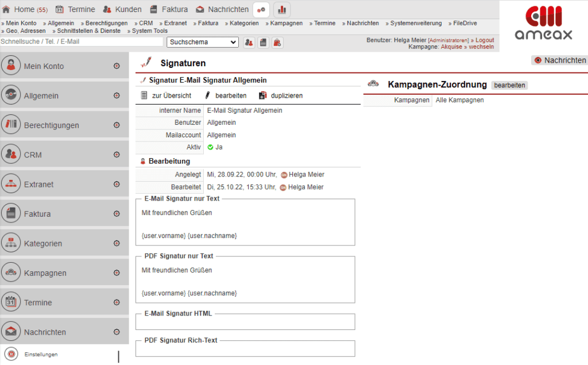
Task: Click the Einstellungen gear icon at bottom
Action: (x=9, y=355)
